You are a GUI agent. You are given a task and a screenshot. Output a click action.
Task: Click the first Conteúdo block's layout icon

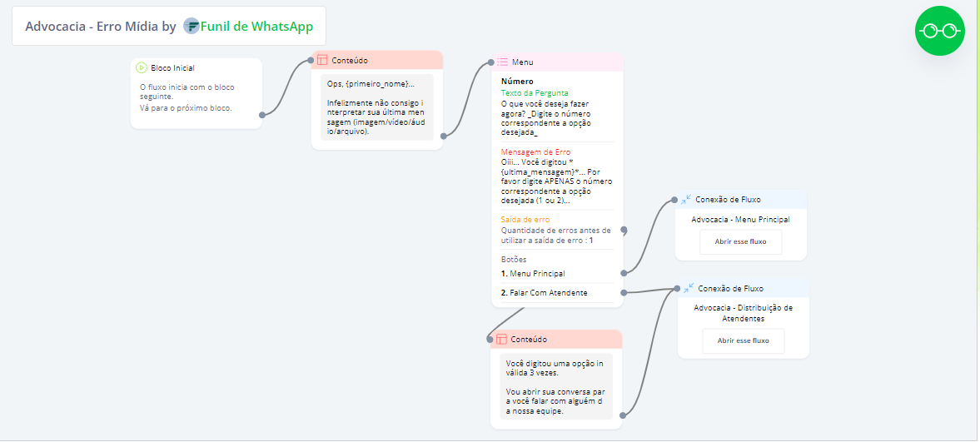[x=322, y=61]
